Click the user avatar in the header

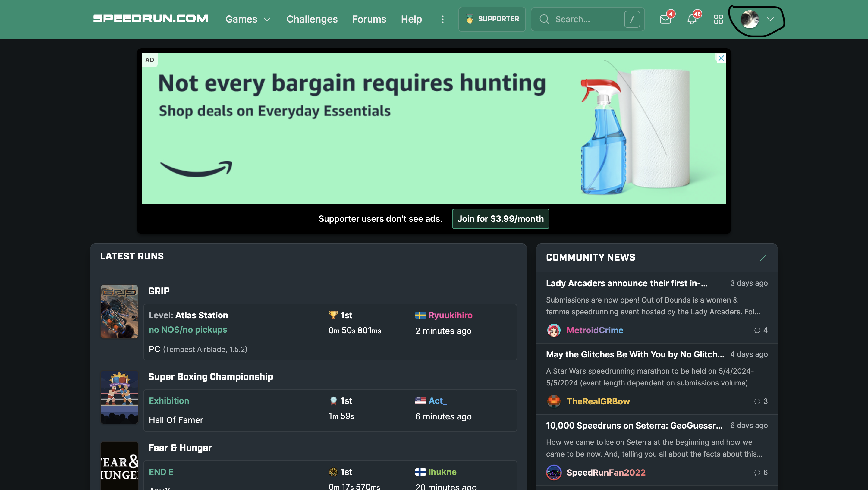(750, 19)
